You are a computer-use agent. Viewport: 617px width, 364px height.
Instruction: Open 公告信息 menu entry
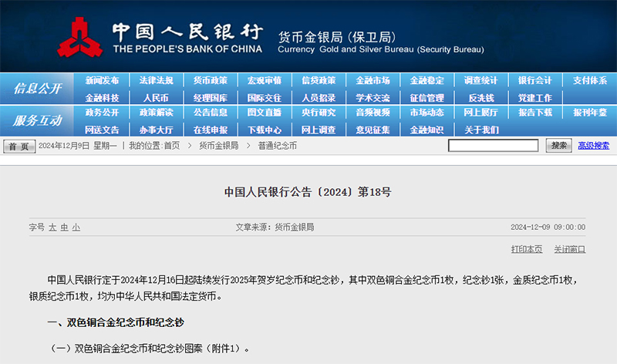coord(210,112)
